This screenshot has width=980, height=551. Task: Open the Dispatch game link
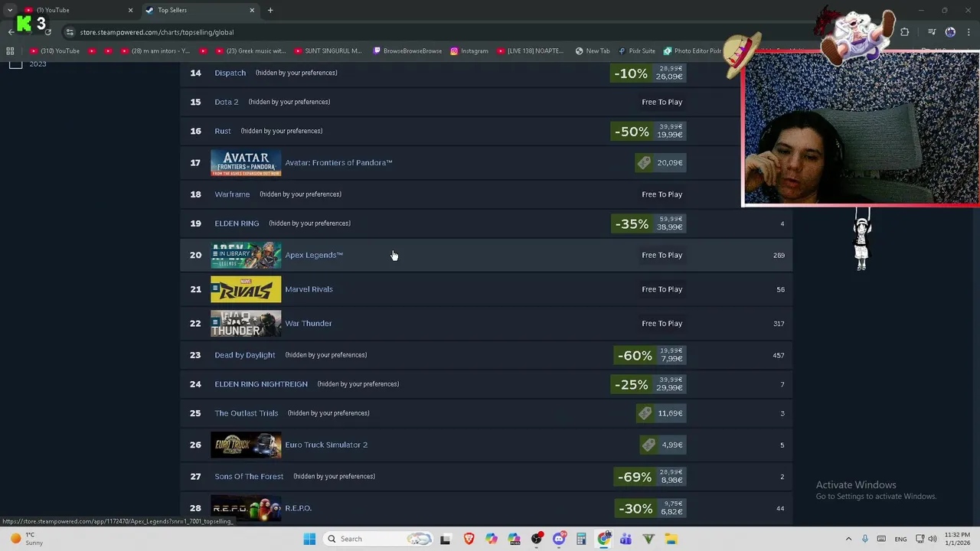pos(230,73)
